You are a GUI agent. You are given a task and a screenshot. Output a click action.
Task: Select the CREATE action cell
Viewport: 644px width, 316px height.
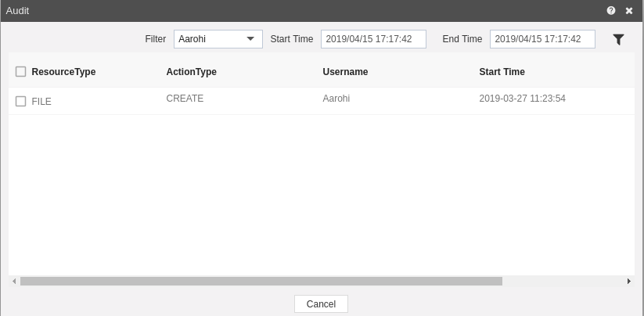185,99
